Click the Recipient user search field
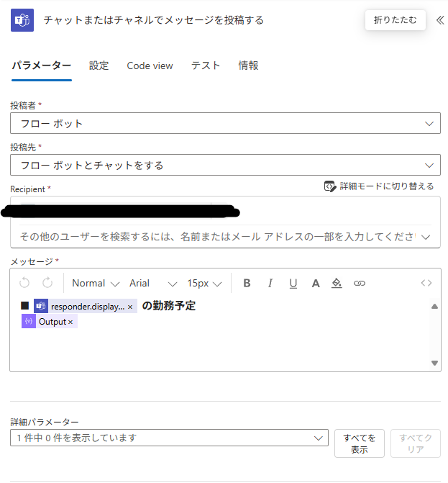 point(218,237)
